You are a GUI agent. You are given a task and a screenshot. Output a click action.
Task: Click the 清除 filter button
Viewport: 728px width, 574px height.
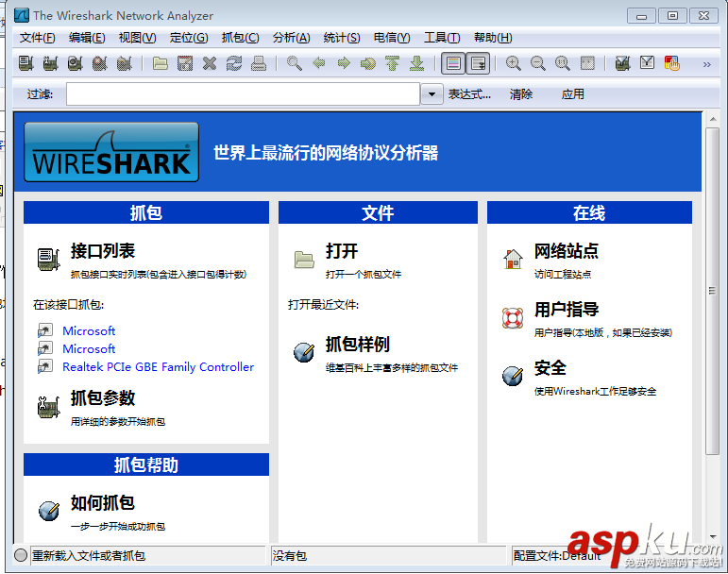point(521,94)
